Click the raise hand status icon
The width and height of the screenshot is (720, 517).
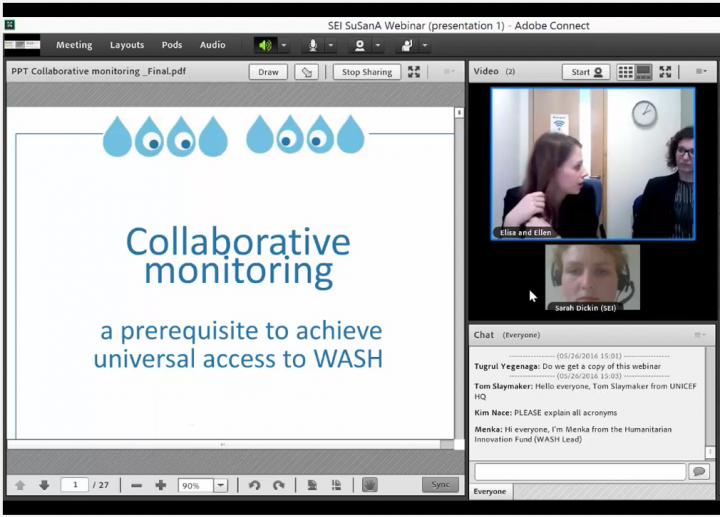406,45
